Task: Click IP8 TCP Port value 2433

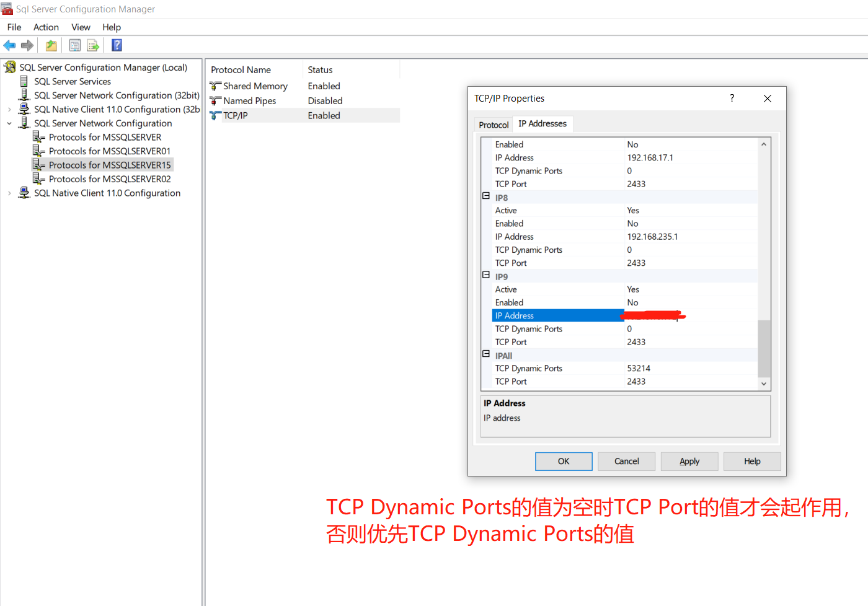Action: [636, 263]
